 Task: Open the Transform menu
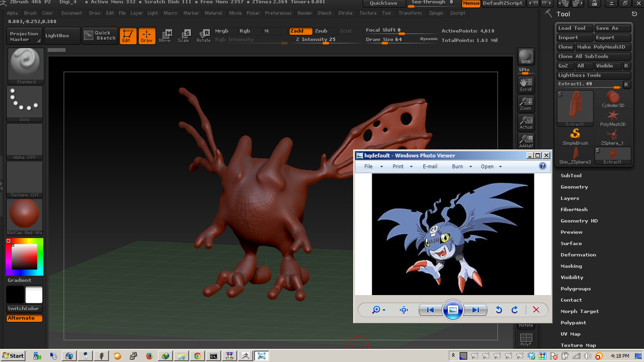(410, 13)
